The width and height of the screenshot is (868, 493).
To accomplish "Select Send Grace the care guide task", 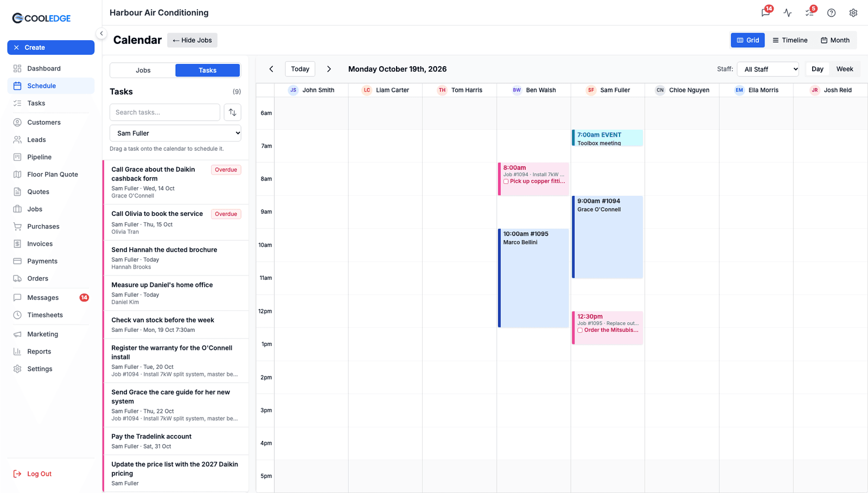I will click(x=176, y=405).
